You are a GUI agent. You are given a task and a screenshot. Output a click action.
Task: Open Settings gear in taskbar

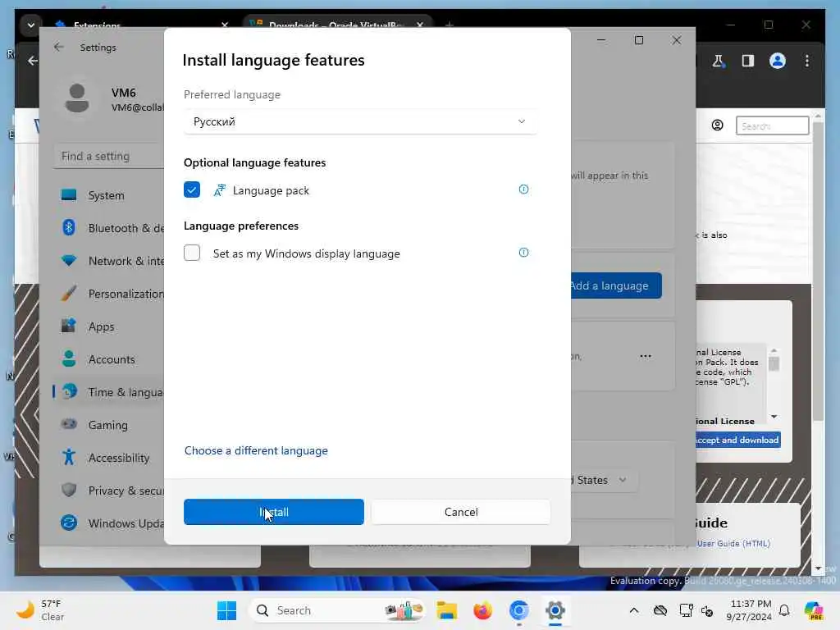(555, 610)
